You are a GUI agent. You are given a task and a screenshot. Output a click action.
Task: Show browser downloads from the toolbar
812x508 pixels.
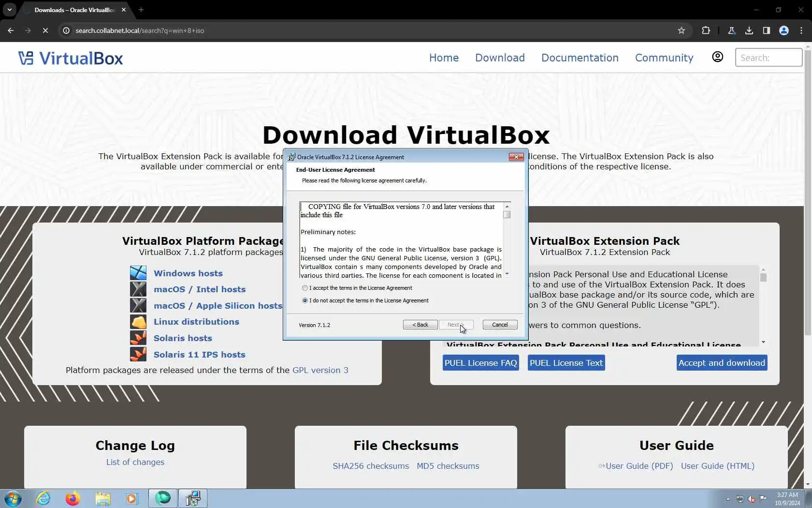pos(749,30)
